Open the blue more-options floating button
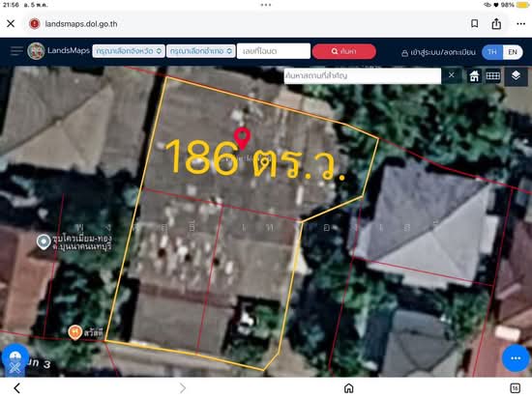The height and width of the screenshot is (399, 532). coord(516,358)
